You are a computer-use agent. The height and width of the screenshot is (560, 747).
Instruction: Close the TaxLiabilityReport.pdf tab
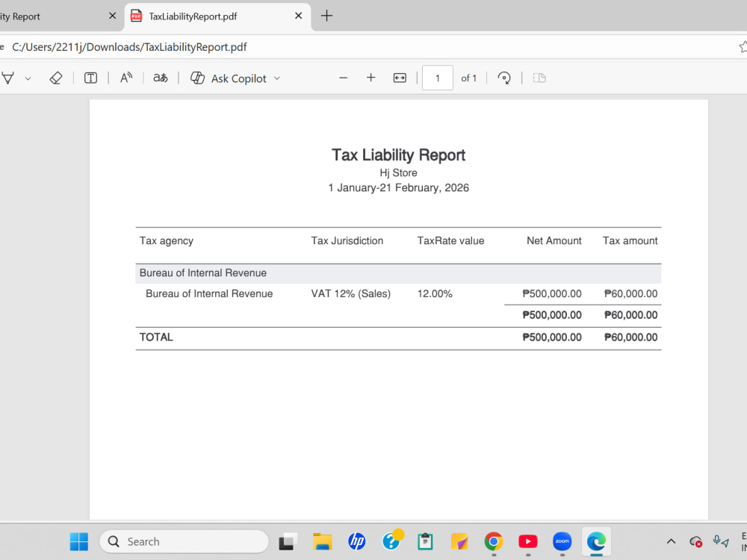pyautogui.click(x=299, y=16)
